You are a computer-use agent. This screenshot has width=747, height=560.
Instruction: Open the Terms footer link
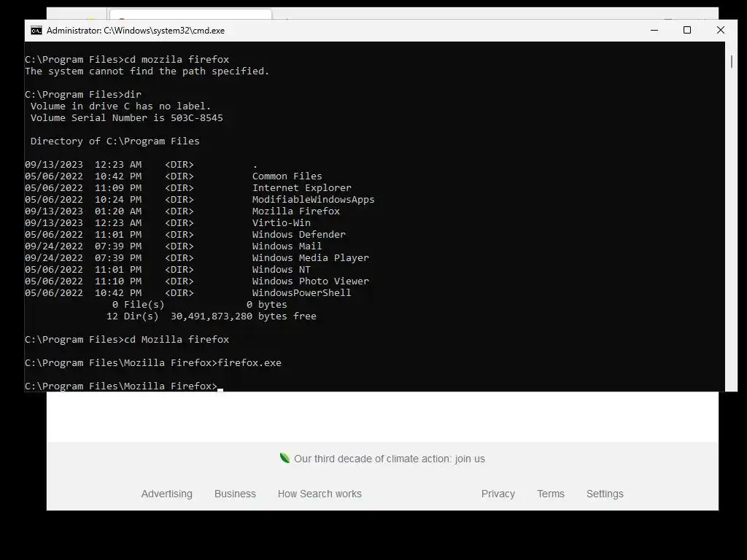[x=551, y=494]
